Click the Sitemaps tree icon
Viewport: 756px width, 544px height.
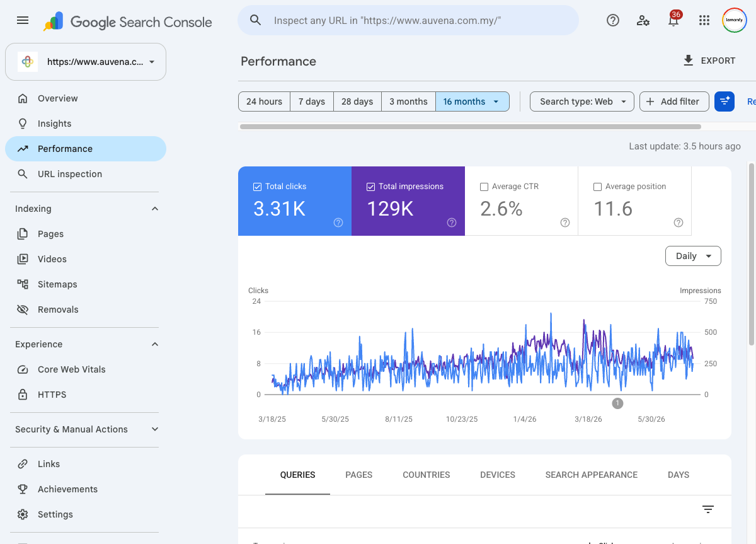click(x=23, y=284)
